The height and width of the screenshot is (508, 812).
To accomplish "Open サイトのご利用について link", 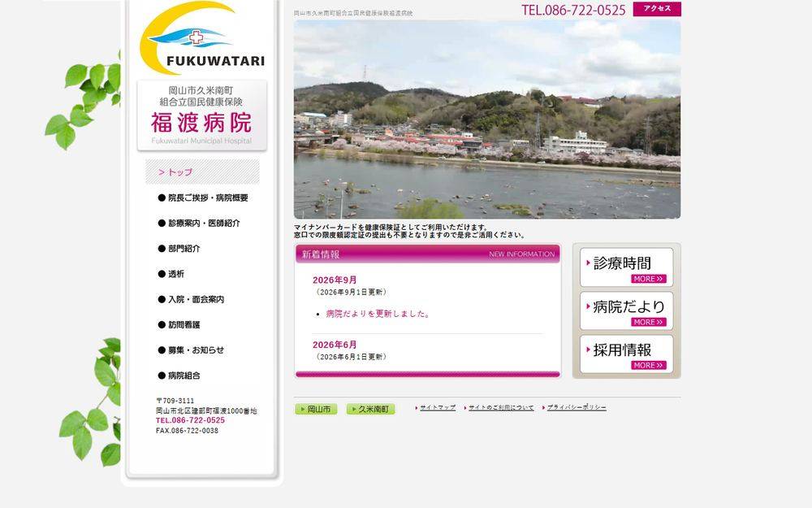I will pos(501,407).
